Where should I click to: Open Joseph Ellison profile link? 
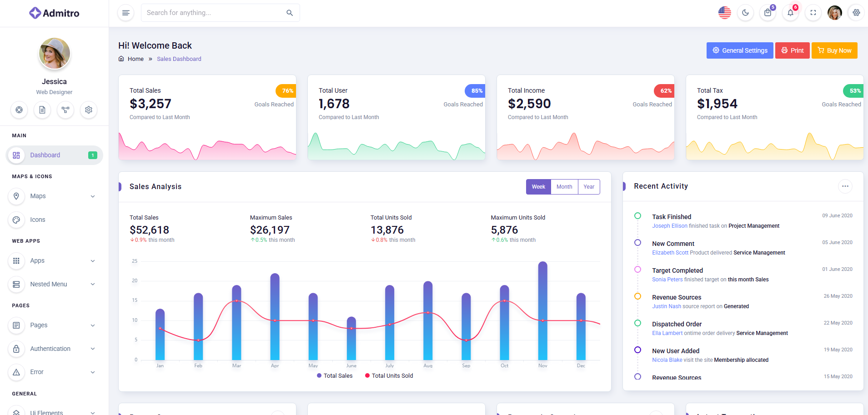[x=670, y=226]
